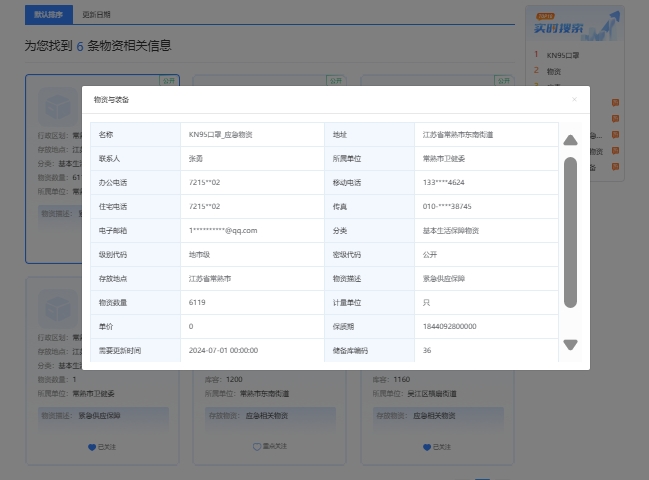This screenshot has width=649, height=480.
Task: Close the 物资与装备 dialog
Action: [574, 99]
